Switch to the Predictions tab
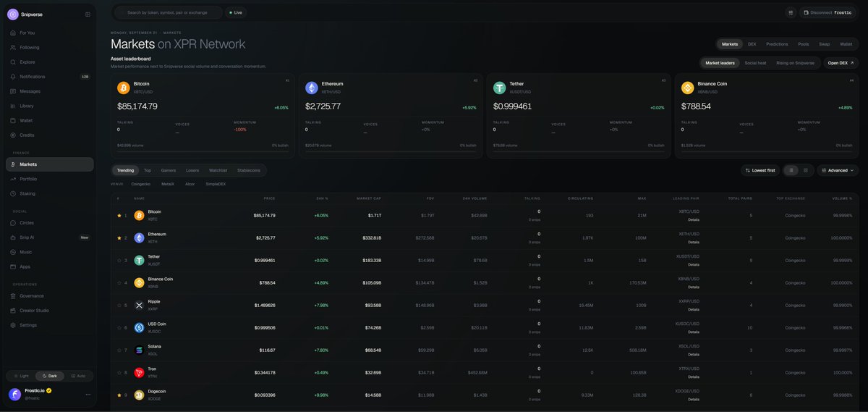This screenshot has width=868, height=412. coord(777,44)
